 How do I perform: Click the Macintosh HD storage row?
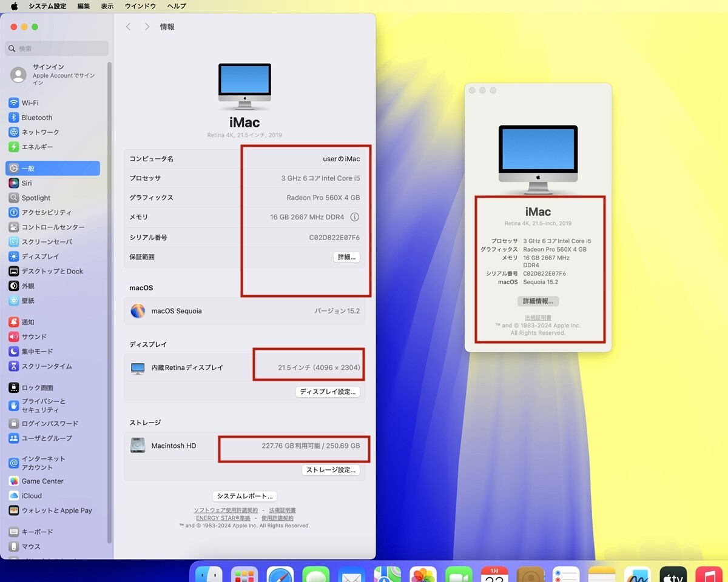[245, 446]
